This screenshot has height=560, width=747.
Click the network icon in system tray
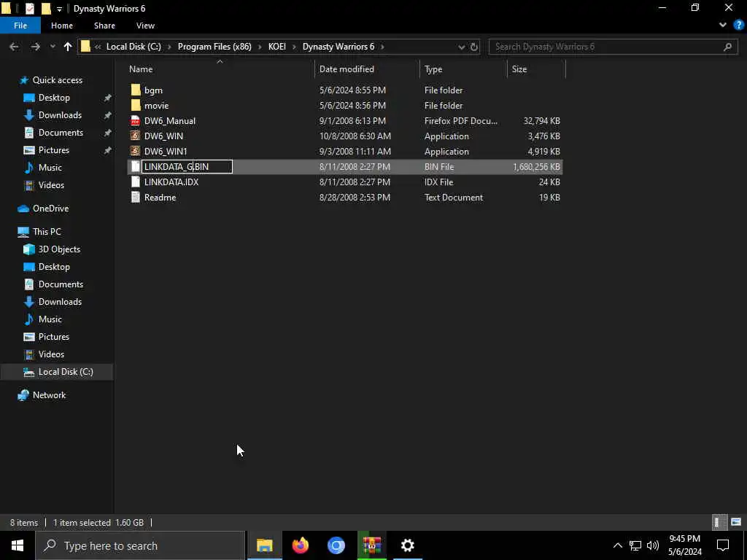click(635, 545)
